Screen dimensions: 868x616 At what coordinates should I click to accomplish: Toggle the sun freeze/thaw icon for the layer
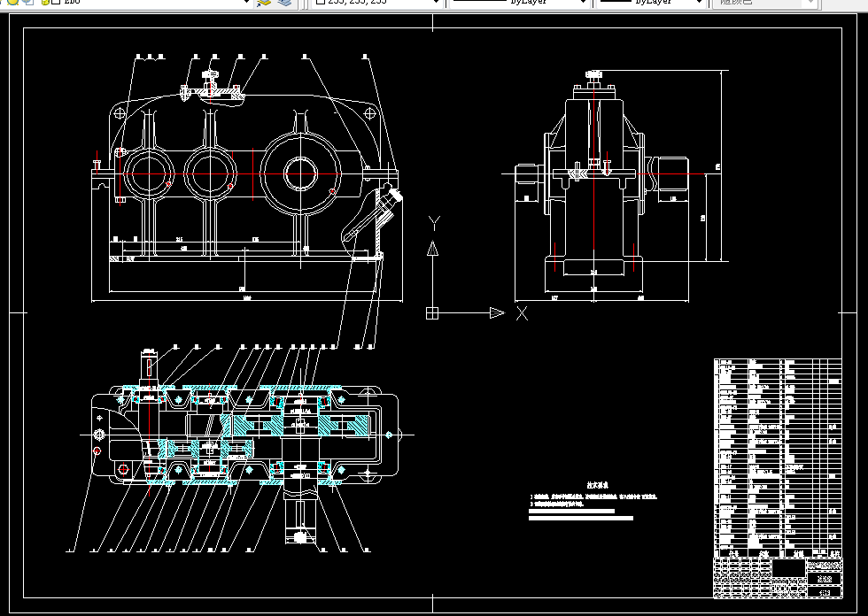click(12, 2)
